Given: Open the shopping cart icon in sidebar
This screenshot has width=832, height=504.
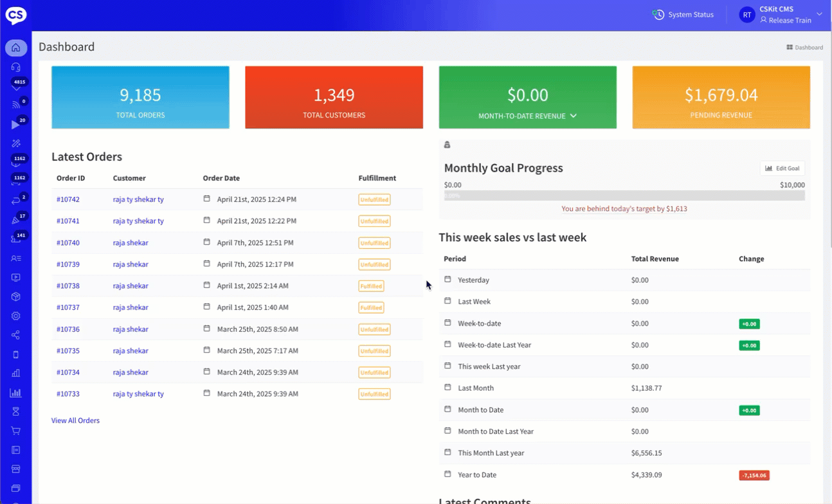Looking at the screenshot, I should coord(16,431).
